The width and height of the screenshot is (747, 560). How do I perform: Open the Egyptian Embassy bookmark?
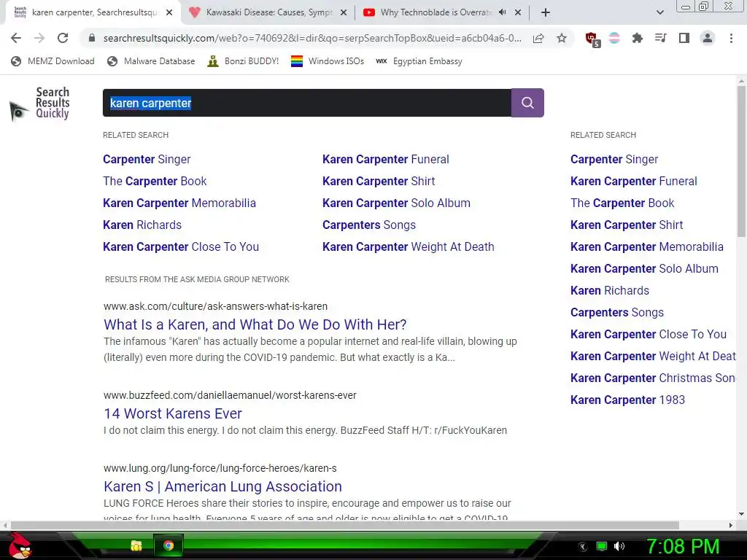point(419,61)
